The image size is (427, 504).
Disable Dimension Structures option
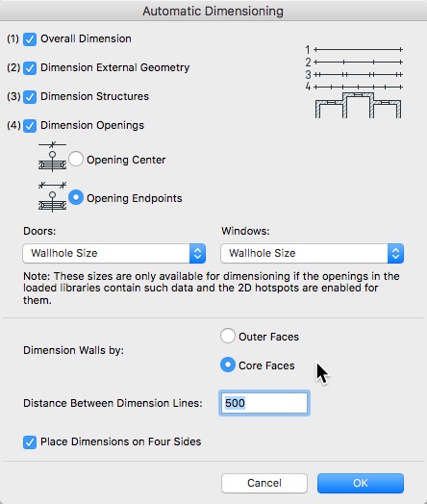30,97
